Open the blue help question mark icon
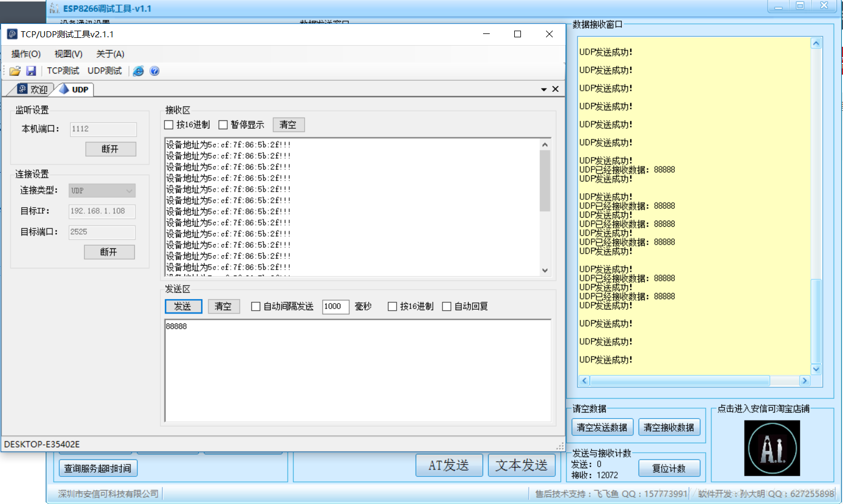This screenshot has width=843, height=504. 155,71
